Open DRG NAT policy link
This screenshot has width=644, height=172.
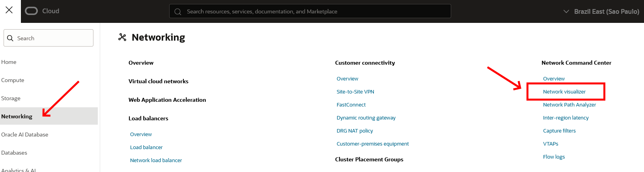tap(355, 131)
